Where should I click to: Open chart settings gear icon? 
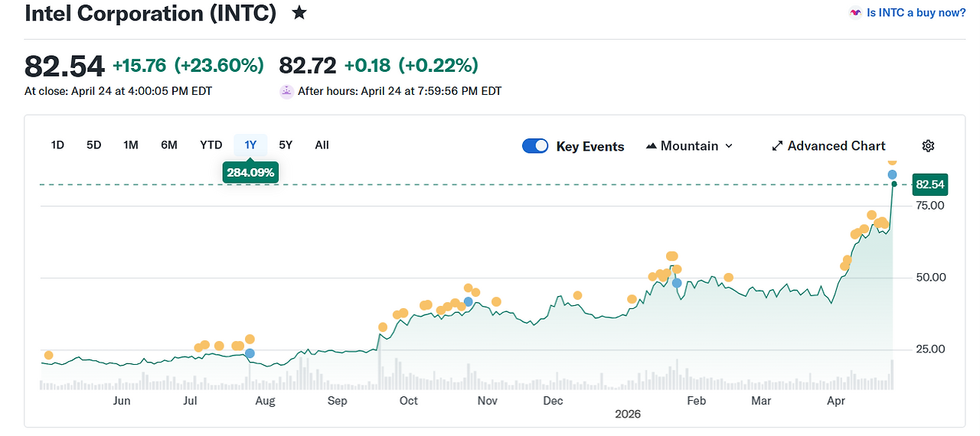click(x=928, y=146)
